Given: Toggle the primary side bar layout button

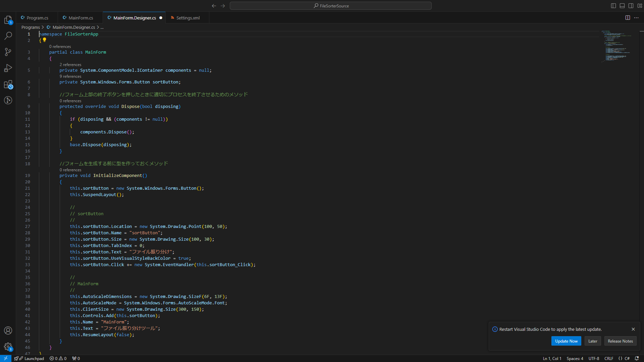Looking at the screenshot, I should coord(613,6).
